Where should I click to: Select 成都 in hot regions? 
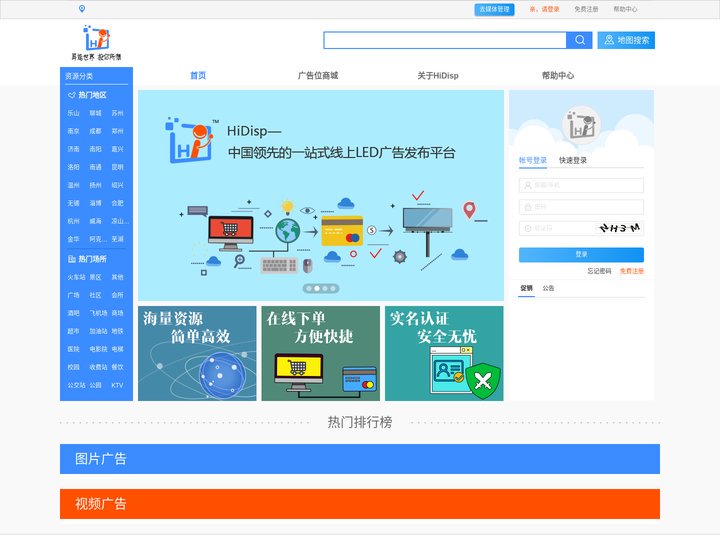coord(96,131)
